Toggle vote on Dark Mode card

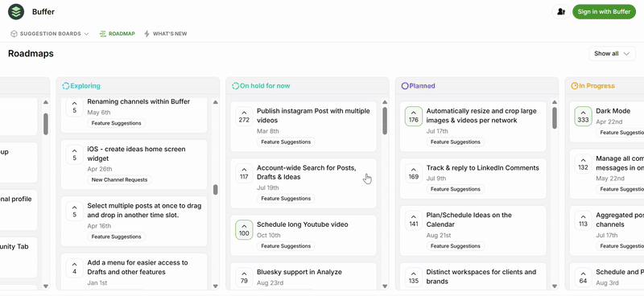coord(583,116)
